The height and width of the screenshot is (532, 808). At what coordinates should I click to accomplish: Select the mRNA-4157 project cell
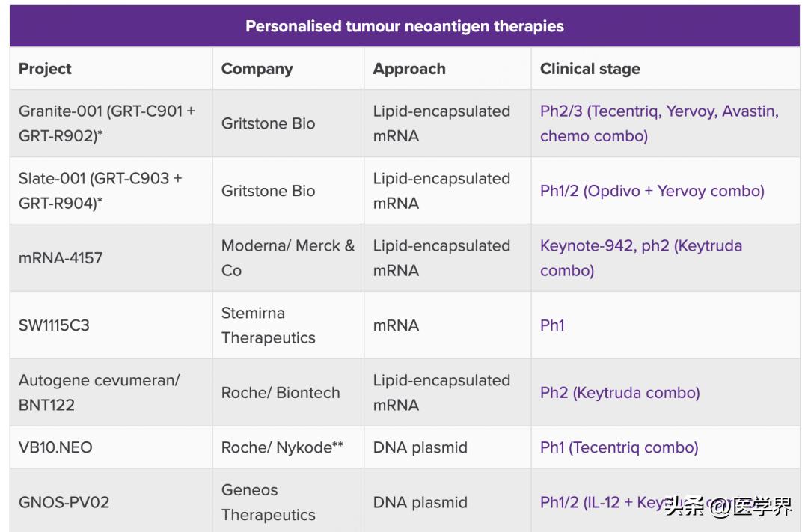61,258
